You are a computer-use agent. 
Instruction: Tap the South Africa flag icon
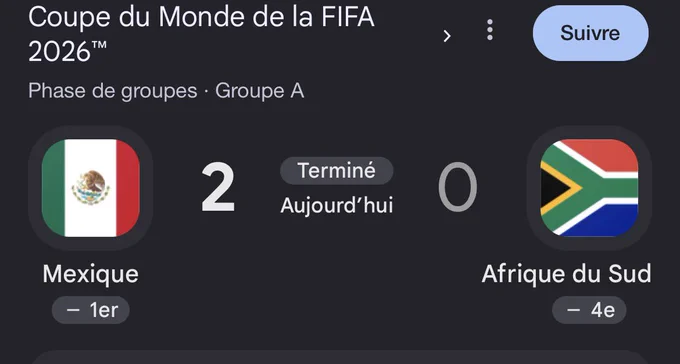pos(589,188)
